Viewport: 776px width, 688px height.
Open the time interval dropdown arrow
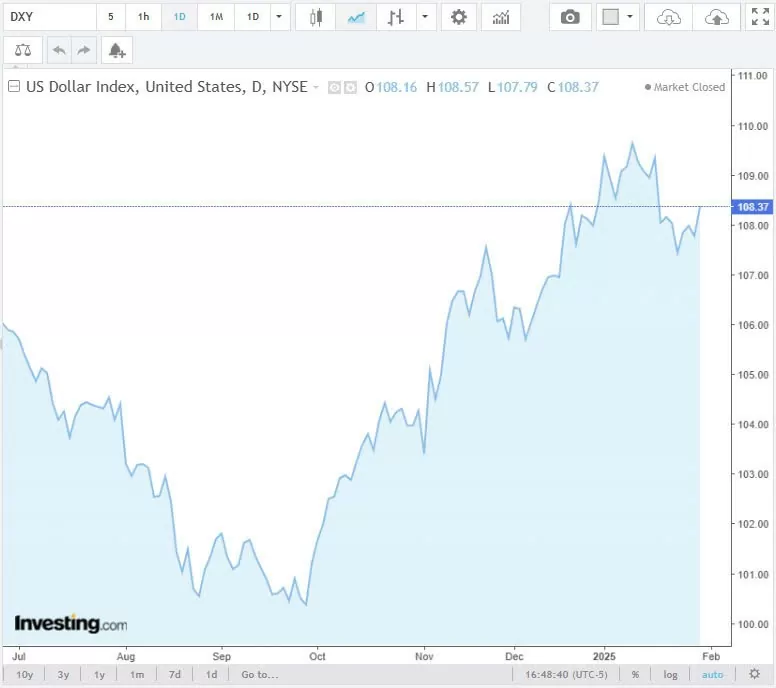pos(280,17)
